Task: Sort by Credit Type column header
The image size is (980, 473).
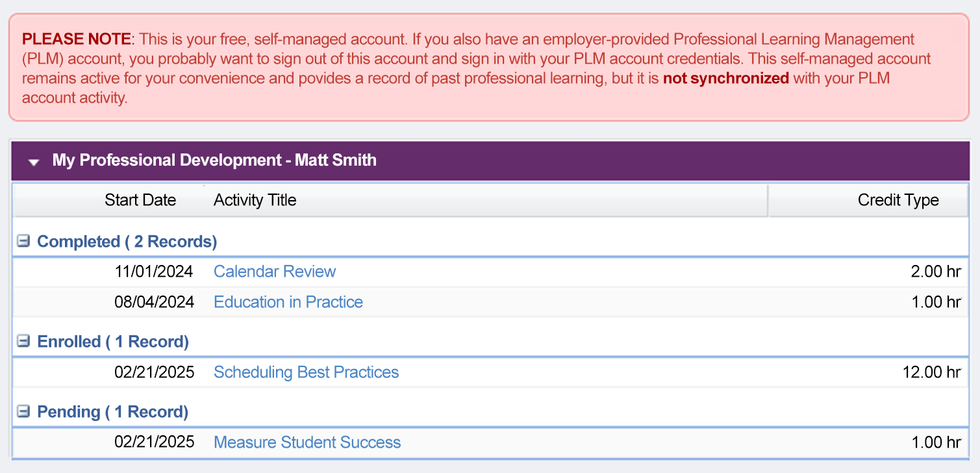Action: pos(898,200)
